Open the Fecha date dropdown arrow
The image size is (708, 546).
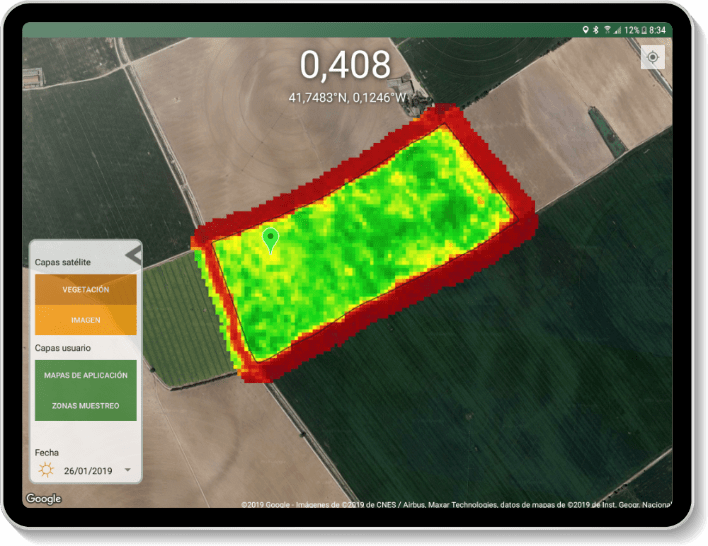127,469
